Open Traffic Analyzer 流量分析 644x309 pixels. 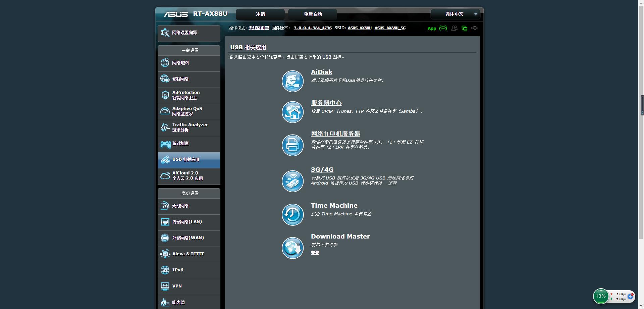(x=189, y=127)
